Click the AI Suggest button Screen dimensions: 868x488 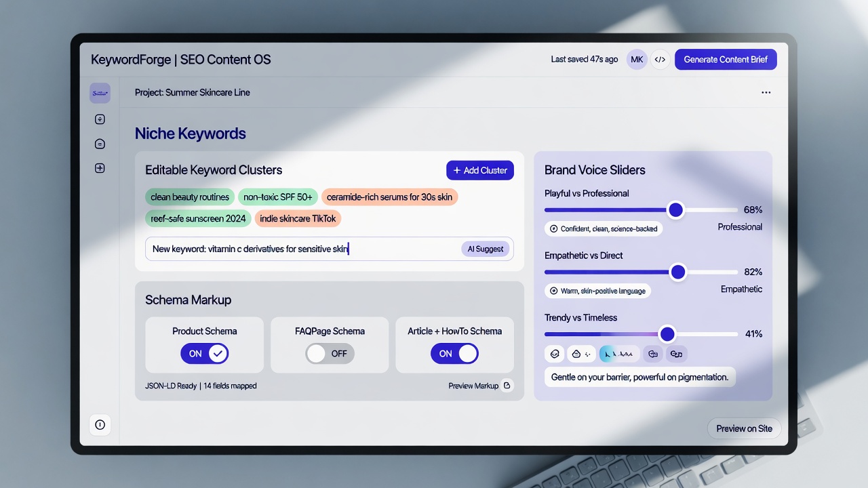tap(486, 249)
